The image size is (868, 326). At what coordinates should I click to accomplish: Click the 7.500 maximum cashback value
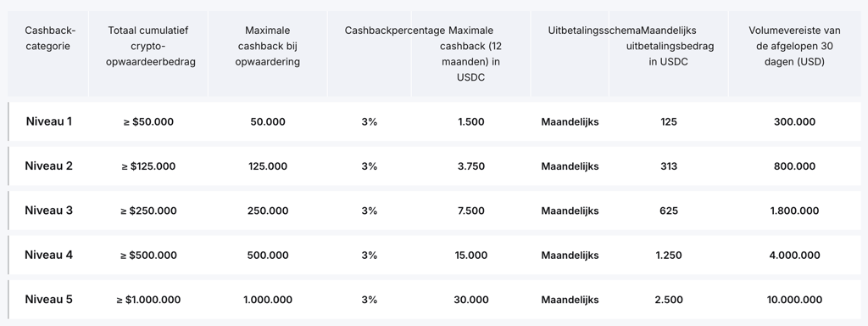tap(471, 211)
